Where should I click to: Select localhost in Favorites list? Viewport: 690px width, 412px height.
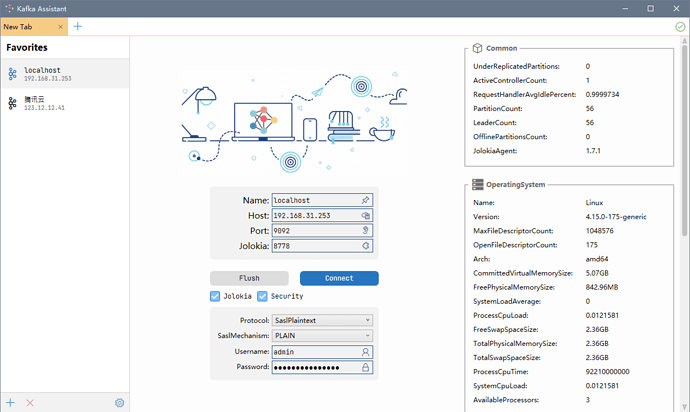tap(65, 73)
